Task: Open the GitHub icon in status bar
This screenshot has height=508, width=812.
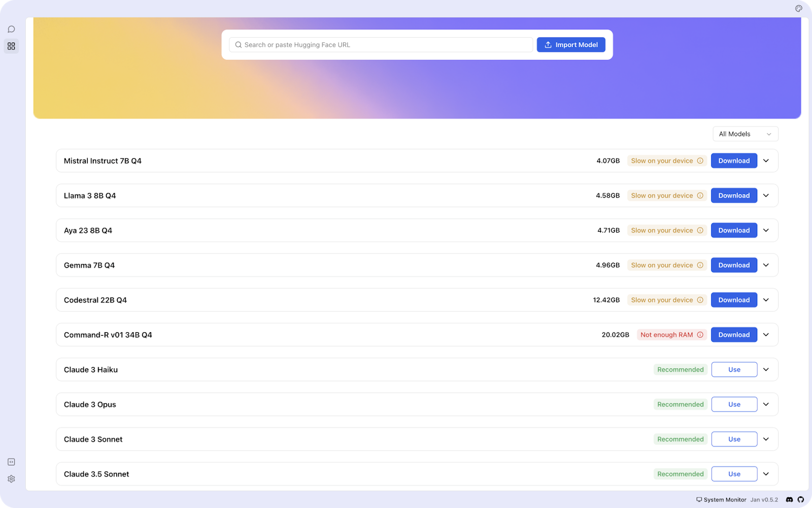Action: coord(801,500)
